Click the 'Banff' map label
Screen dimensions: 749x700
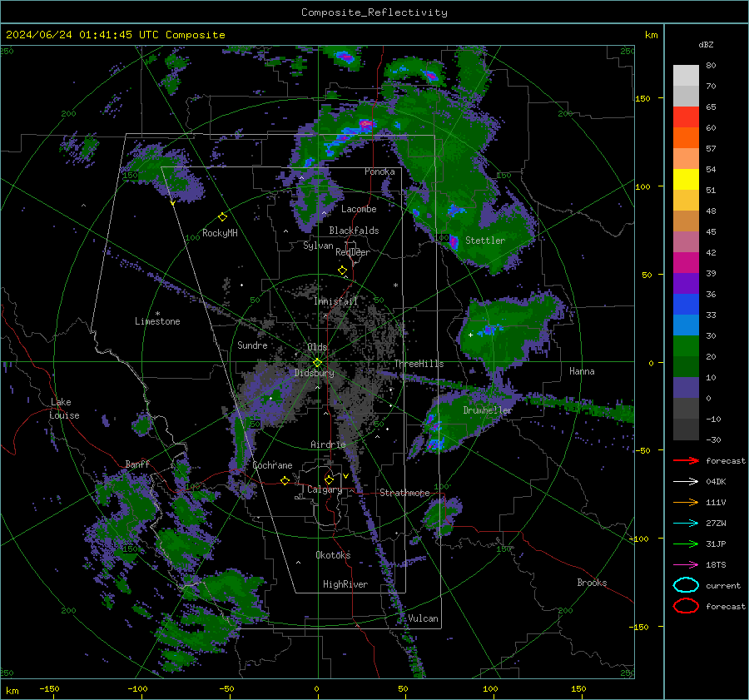click(137, 464)
